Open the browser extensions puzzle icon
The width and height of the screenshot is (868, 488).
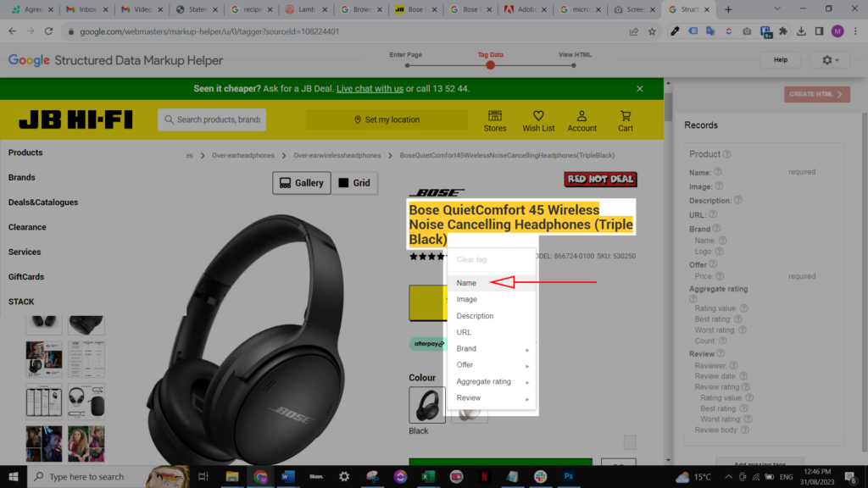pos(782,31)
